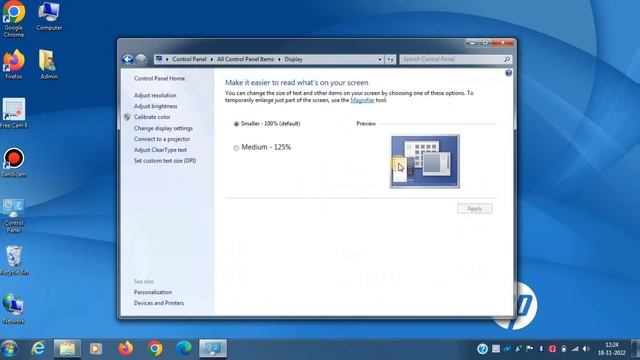Launch Internet Explorer from taskbar

(38, 349)
